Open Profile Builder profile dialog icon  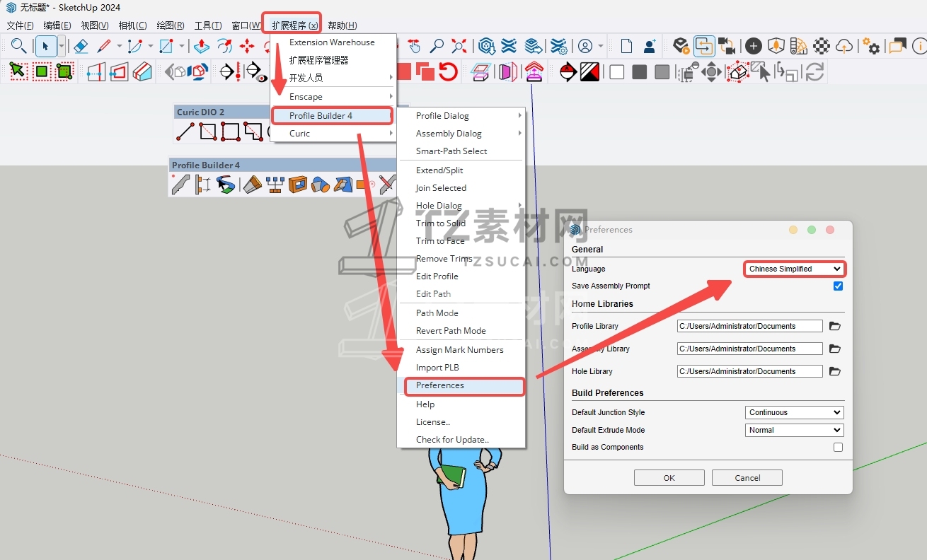point(180,185)
